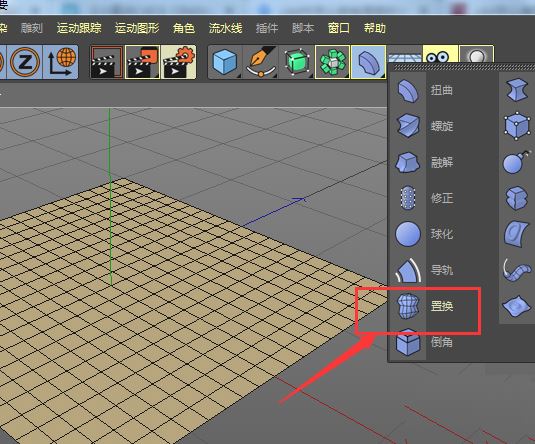Choose the 球化 deformer

click(443, 234)
